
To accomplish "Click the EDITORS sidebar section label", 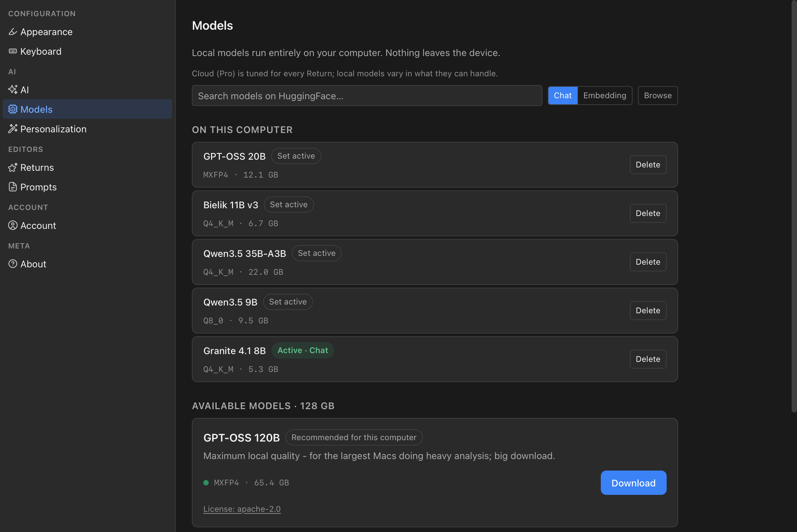I will click(x=26, y=149).
